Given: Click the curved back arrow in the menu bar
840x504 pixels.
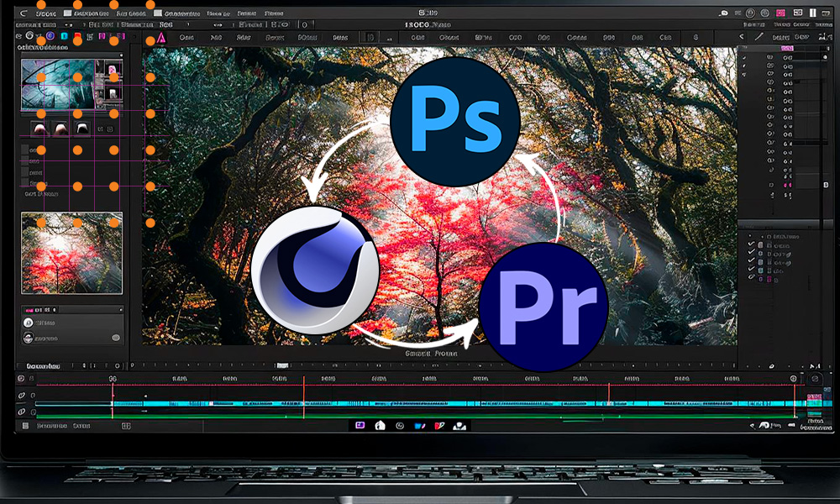Looking at the screenshot, I should pyautogui.click(x=24, y=13).
